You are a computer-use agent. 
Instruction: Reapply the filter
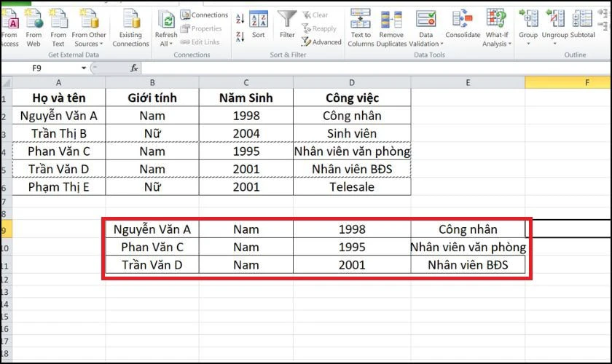click(x=319, y=28)
